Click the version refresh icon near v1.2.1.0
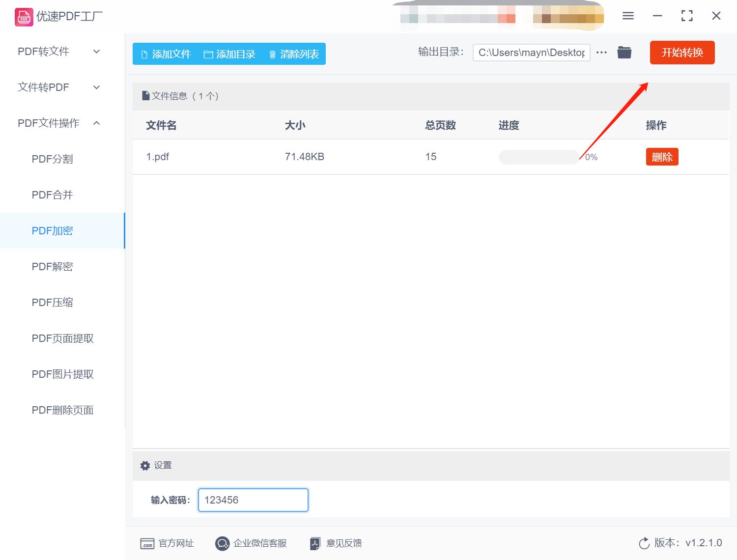 pyautogui.click(x=644, y=543)
